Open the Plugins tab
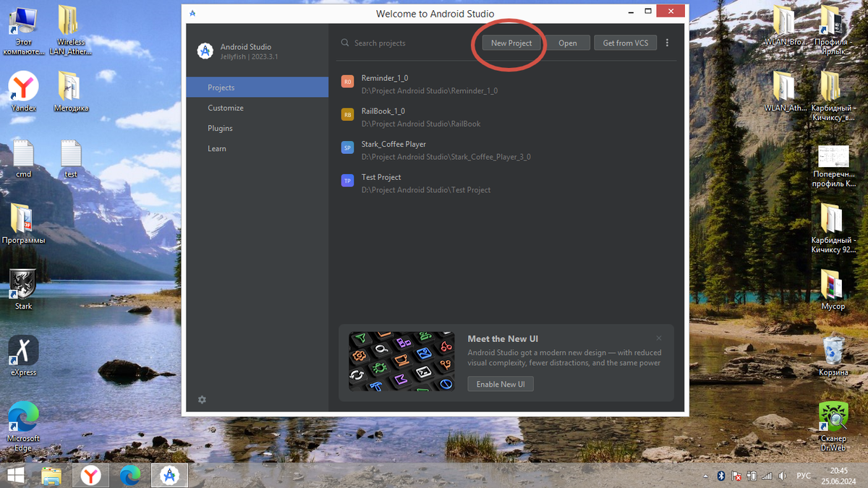868x488 pixels. pyautogui.click(x=257, y=128)
